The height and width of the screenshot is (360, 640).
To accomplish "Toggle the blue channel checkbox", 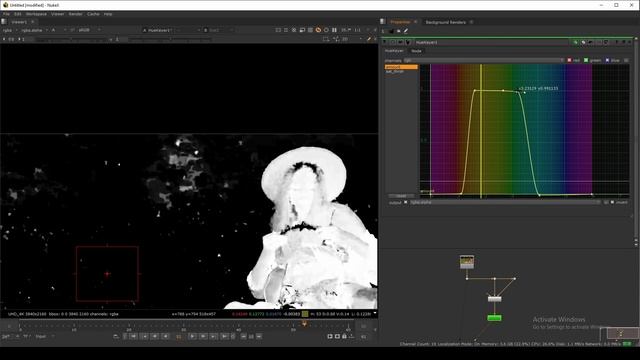I will pyautogui.click(x=607, y=60).
